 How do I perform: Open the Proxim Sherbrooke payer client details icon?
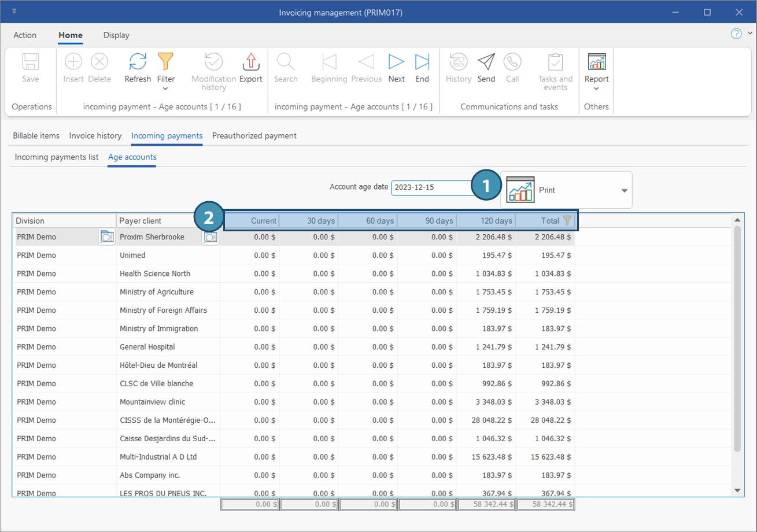pos(211,237)
